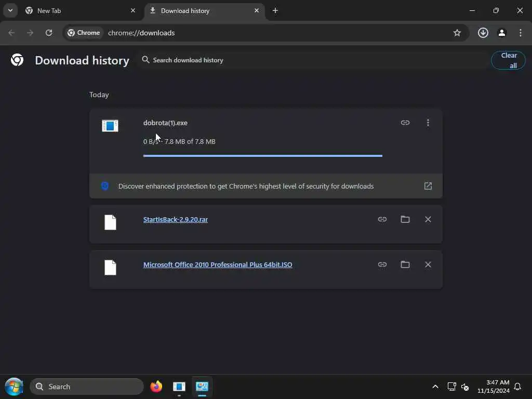The height and width of the screenshot is (399, 532).
Task: Open StartIsBack-2.9.20.rar download
Action: (176, 220)
